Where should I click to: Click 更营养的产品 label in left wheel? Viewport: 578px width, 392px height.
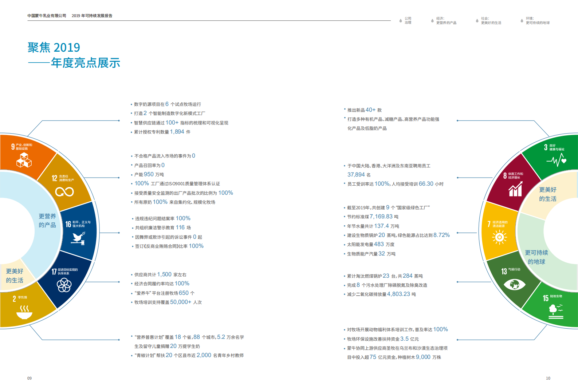click(x=47, y=221)
